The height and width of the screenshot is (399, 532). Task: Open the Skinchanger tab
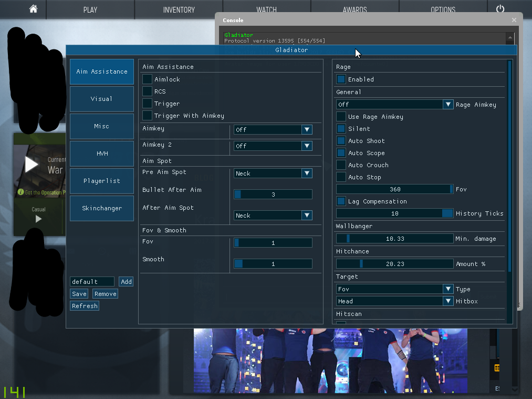101,208
